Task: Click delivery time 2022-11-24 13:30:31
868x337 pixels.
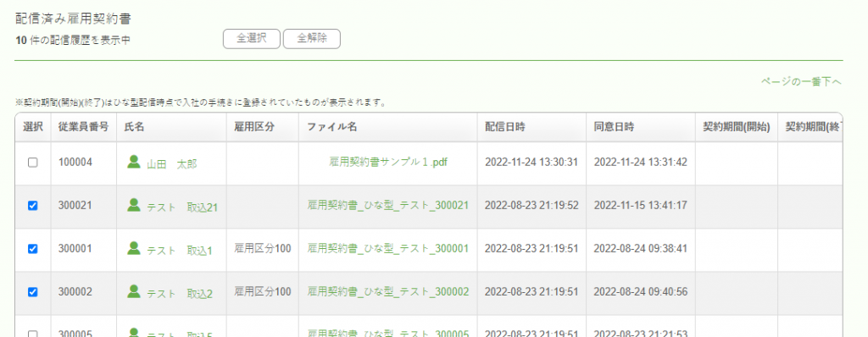Action: click(531, 162)
